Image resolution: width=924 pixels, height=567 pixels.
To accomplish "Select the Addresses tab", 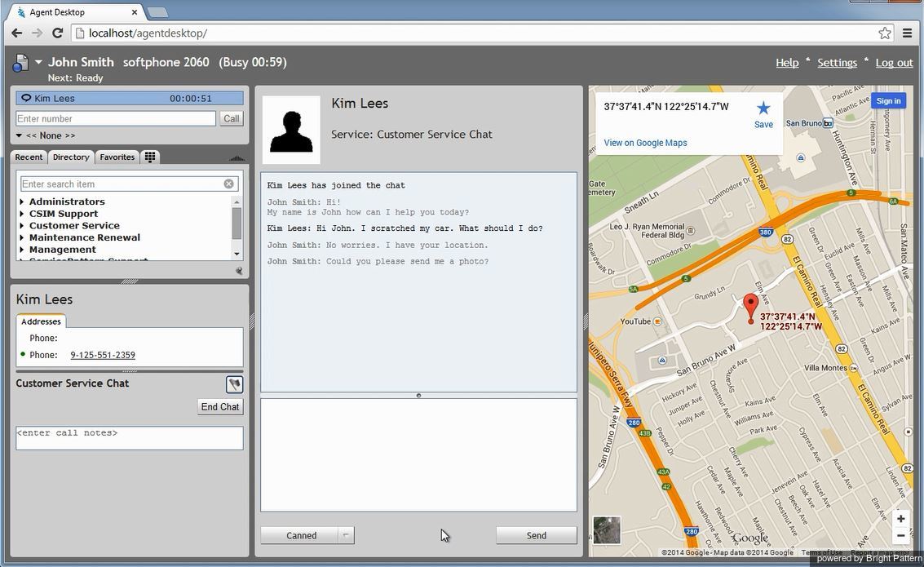I will tap(41, 321).
